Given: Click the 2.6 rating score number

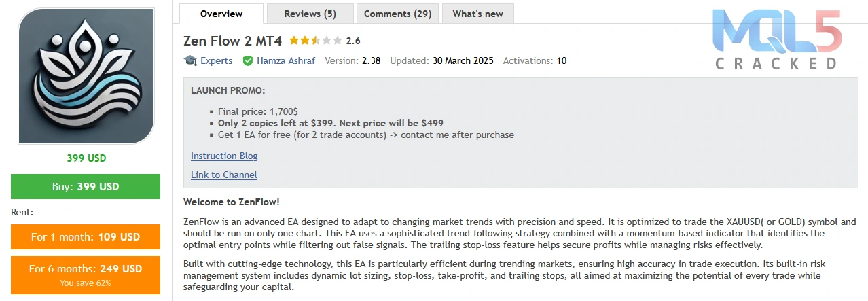Looking at the screenshot, I should (x=353, y=41).
